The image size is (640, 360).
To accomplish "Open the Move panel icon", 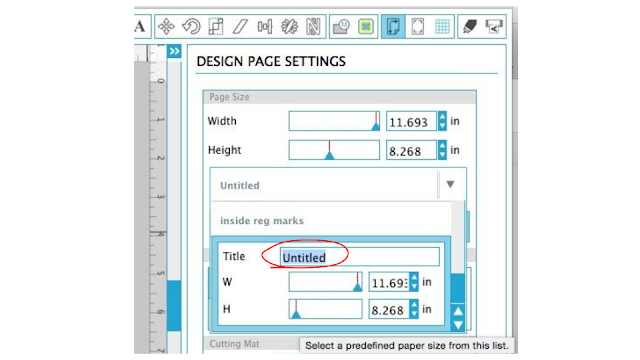I will [167, 27].
